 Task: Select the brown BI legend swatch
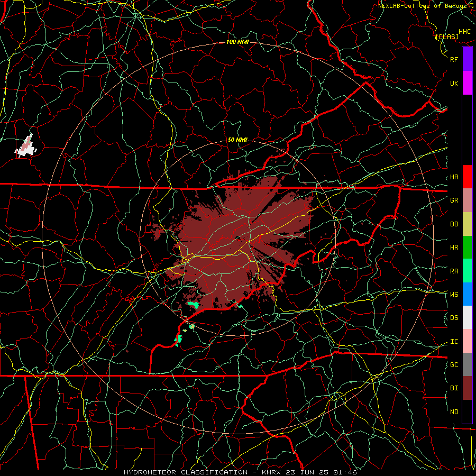467,388
